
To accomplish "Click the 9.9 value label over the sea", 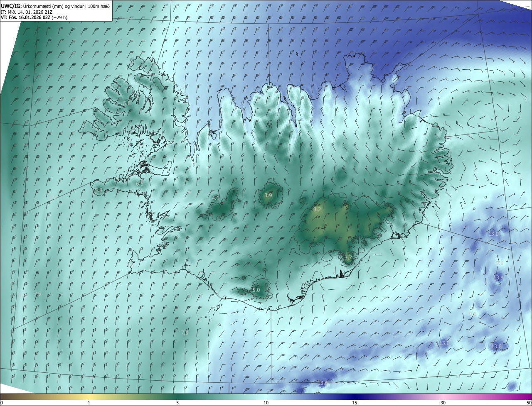I will (500, 263).
